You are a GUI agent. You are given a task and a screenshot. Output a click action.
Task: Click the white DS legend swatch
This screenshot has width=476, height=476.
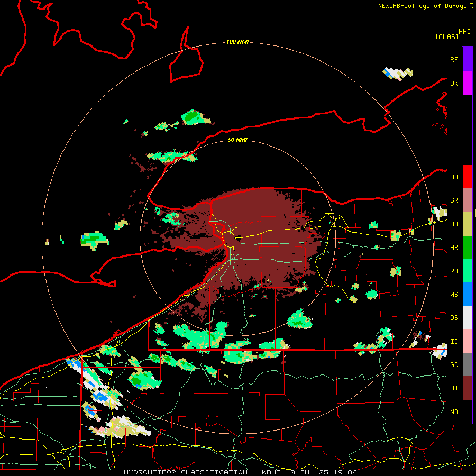467,317
